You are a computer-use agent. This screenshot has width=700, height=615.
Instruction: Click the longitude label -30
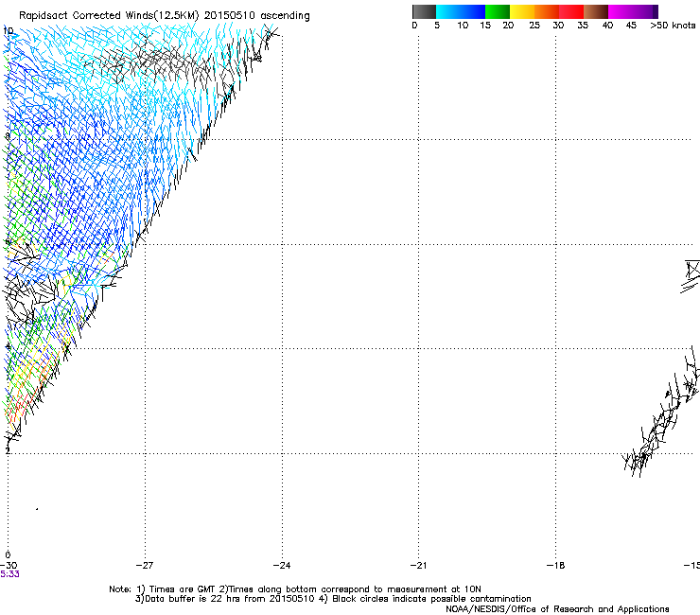coord(9,566)
